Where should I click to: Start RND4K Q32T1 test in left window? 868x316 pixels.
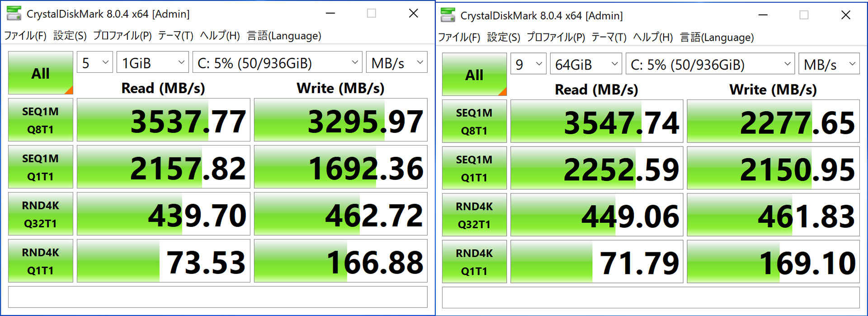click(41, 214)
